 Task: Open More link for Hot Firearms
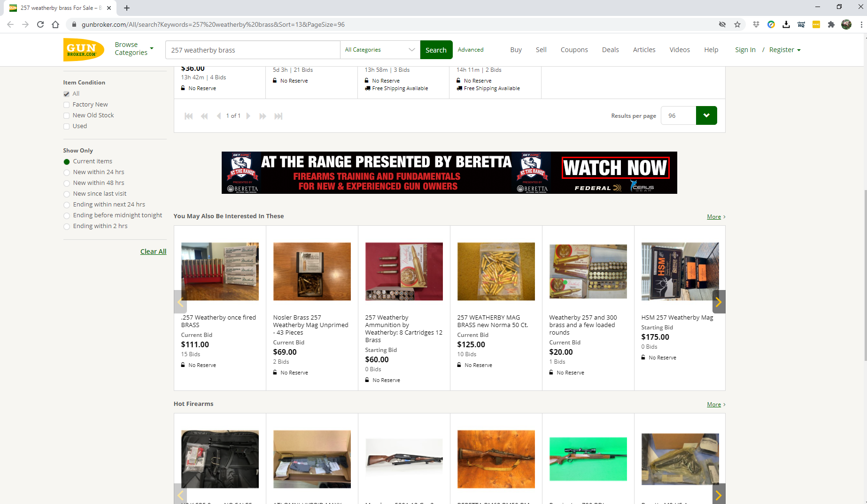pyautogui.click(x=714, y=405)
